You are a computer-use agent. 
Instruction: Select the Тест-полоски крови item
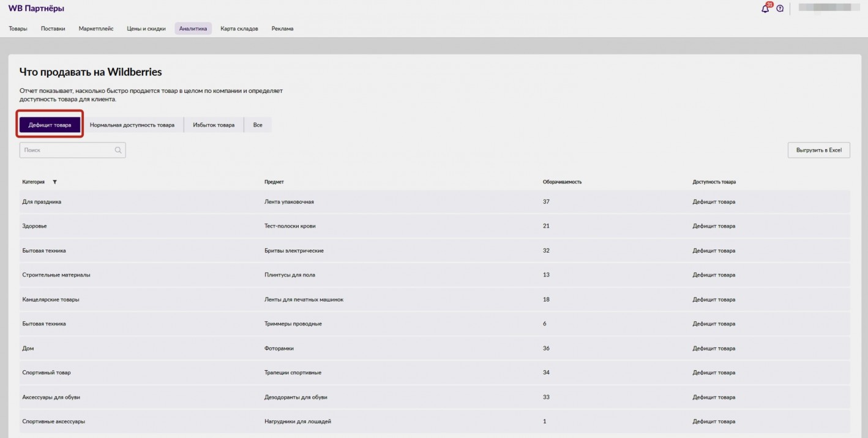pyautogui.click(x=290, y=226)
